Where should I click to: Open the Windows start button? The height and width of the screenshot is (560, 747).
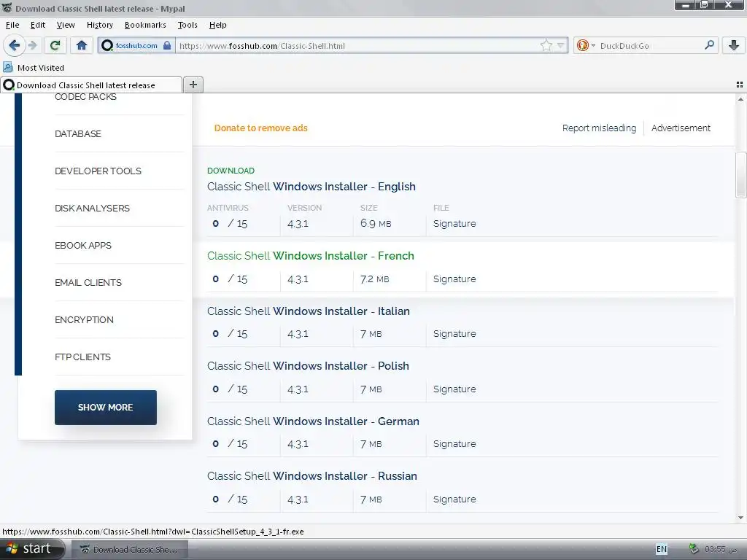pyautogui.click(x=31, y=549)
